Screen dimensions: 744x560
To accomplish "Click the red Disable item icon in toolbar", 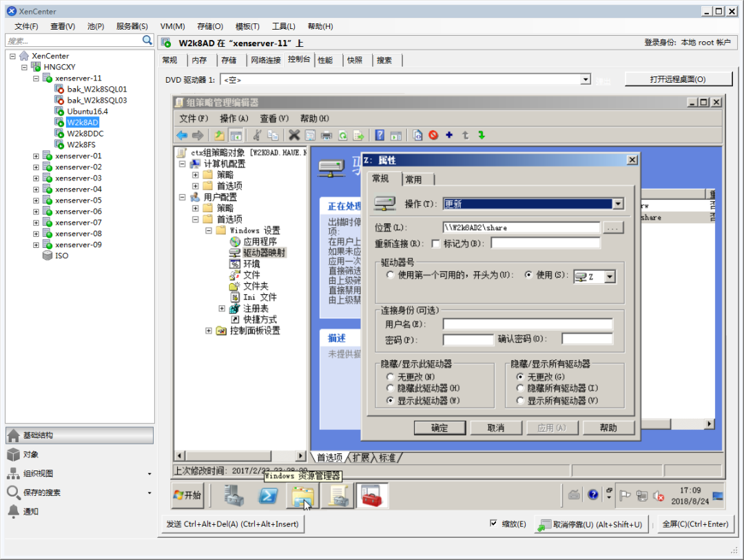I will [x=433, y=135].
